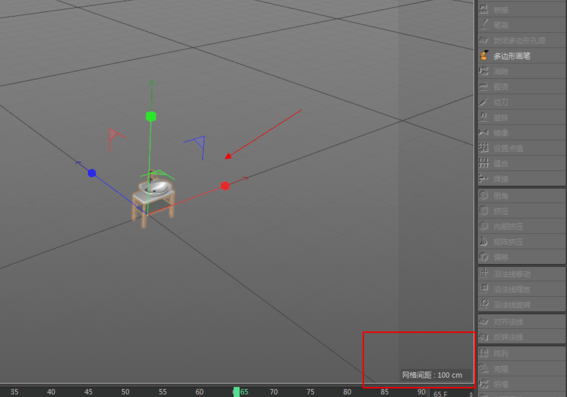Viewport: 567px width, 397px height.
Task: Jump to frame 50 on timeline
Action: tap(125, 392)
